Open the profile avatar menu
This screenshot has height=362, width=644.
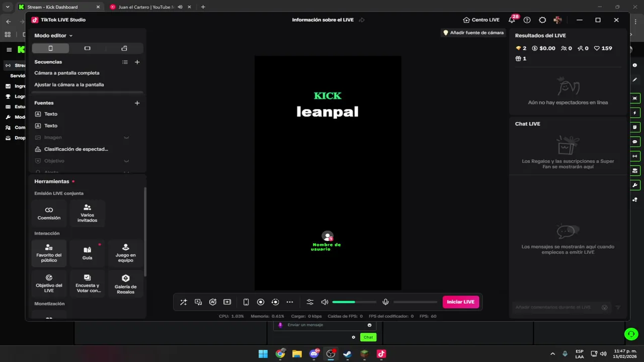(557, 20)
